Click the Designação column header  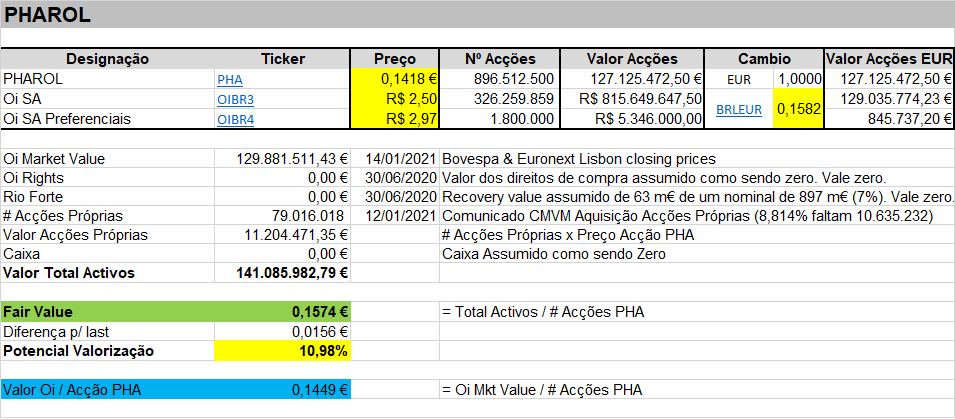point(108,59)
